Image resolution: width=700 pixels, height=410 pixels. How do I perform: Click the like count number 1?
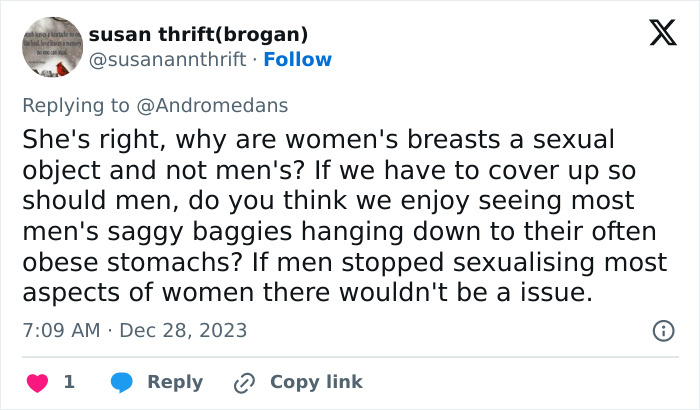69,382
